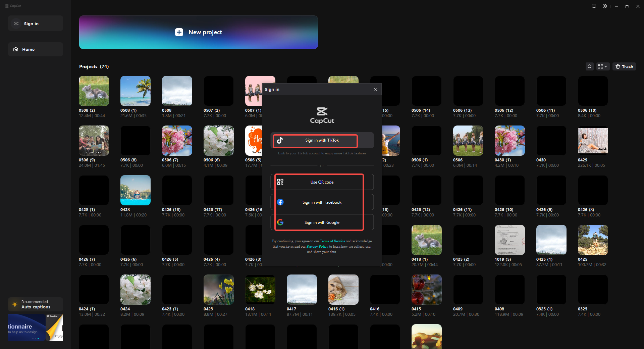The width and height of the screenshot is (644, 349).
Task: Open Recommended Auto captions card
Action: point(36,304)
